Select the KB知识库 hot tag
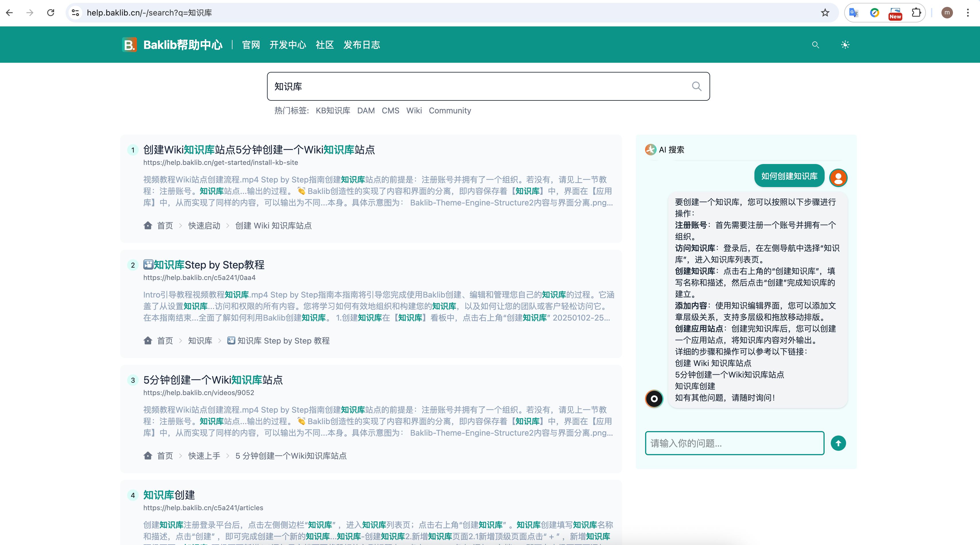 coord(333,111)
